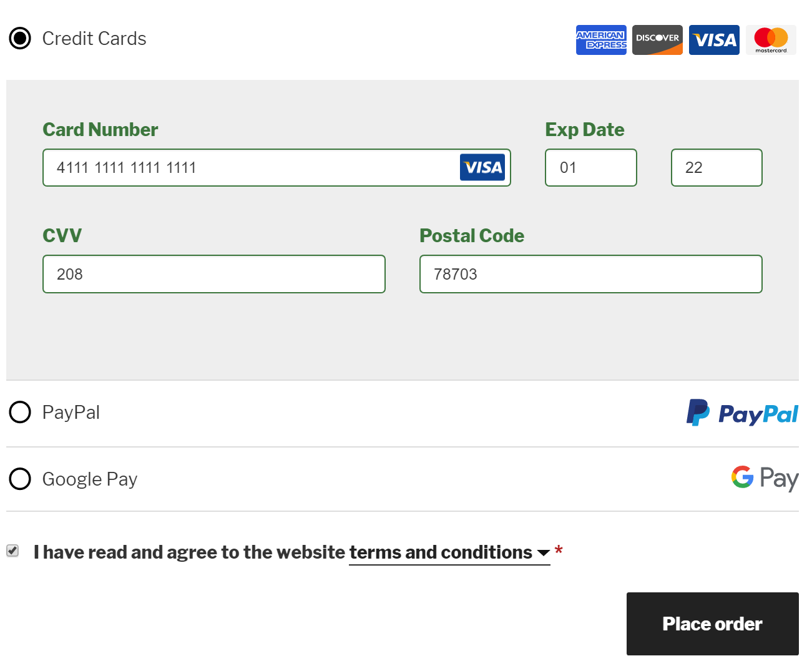Open the terms and conditions link
812x666 pixels.
coord(440,552)
